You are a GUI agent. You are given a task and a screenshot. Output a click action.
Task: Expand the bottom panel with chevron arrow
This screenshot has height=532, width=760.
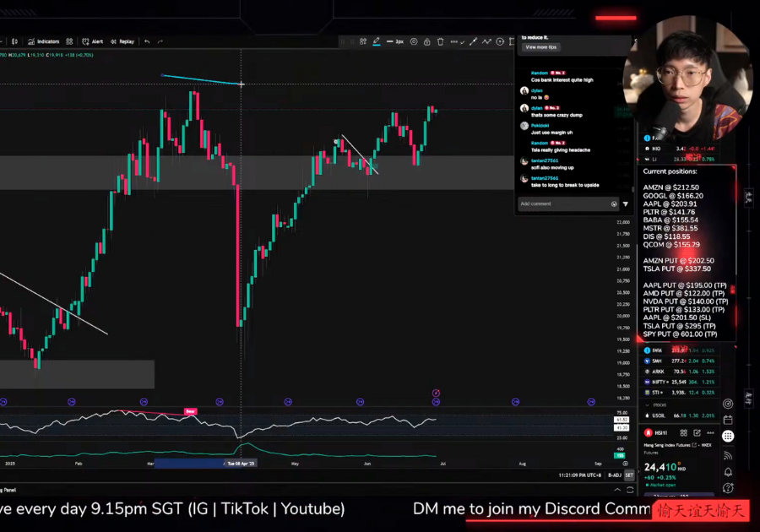(x=617, y=489)
